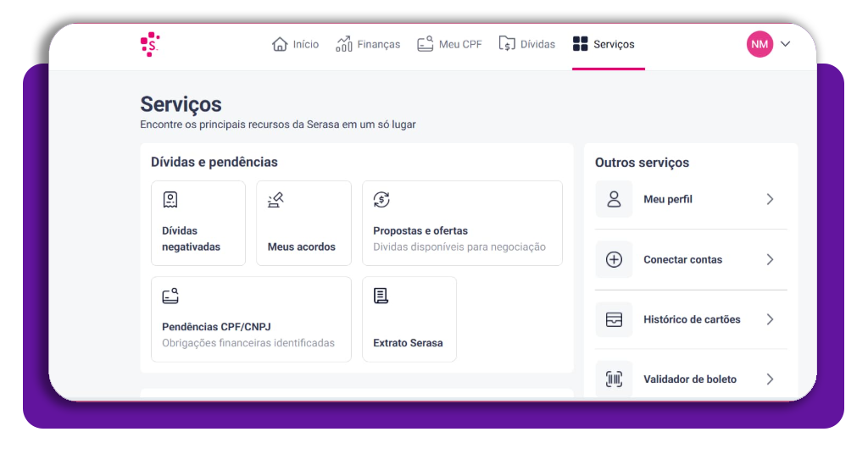Open the Pendências CPF/CNPJ card
Screen dimensions: 868x454
(251, 319)
